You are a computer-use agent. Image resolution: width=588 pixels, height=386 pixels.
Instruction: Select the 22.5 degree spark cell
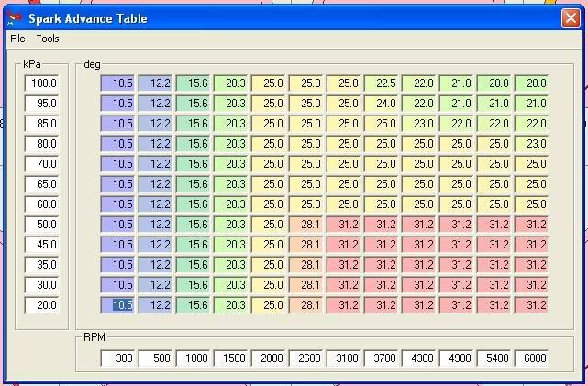tap(382, 83)
